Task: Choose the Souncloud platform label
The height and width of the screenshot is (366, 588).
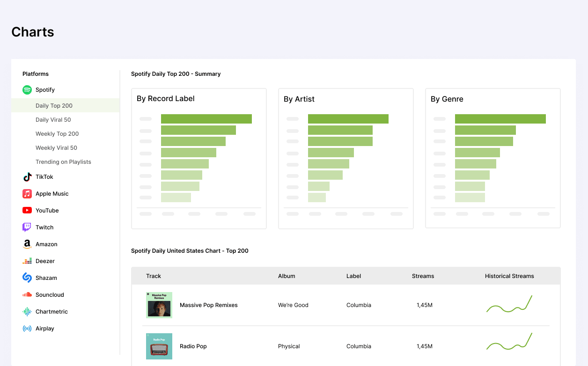Action: point(50,295)
